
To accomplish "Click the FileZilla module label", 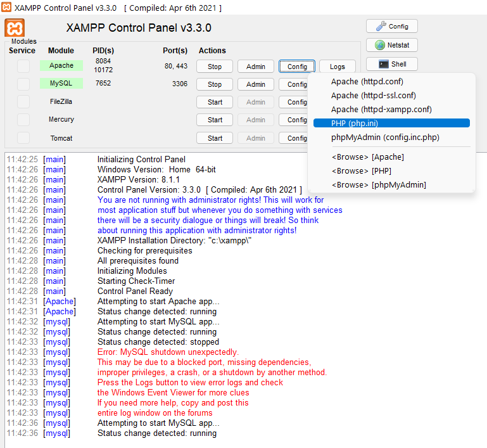I will [61, 101].
